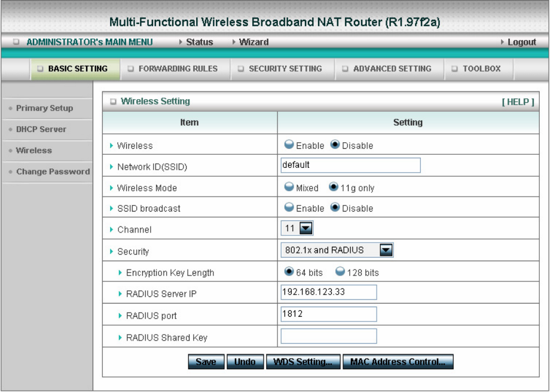Log out via the Logout link
The image size is (550, 392).
pyautogui.click(x=521, y=42)
